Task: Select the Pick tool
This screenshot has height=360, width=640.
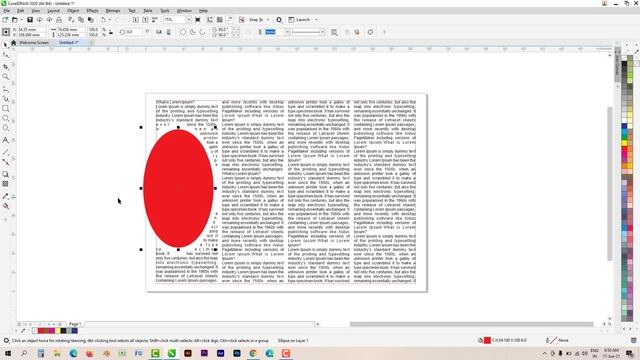Action: 6,44
